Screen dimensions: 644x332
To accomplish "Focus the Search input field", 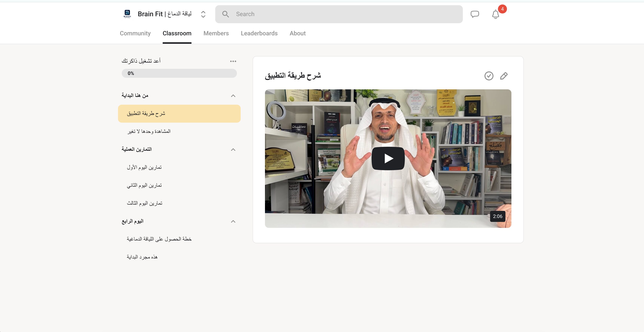I will tap(339, 14).
